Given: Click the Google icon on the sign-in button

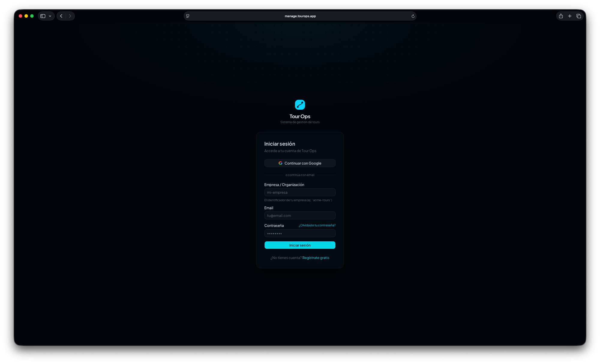Looking at the screenshot, I should [x=280, y=163].
